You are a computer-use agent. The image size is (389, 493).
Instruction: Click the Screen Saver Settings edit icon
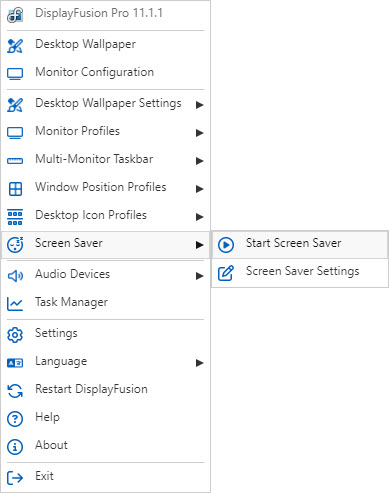tap(226, 273)
